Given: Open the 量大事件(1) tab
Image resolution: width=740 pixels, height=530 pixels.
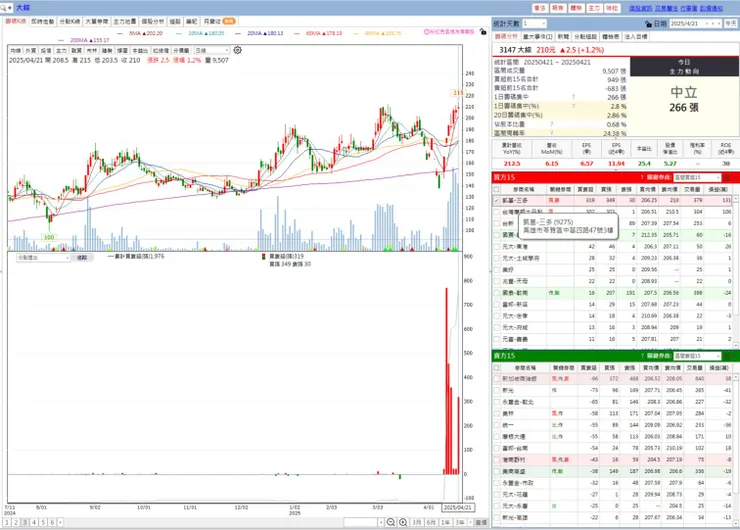Looking at the screenshot, I should point(538,36).
